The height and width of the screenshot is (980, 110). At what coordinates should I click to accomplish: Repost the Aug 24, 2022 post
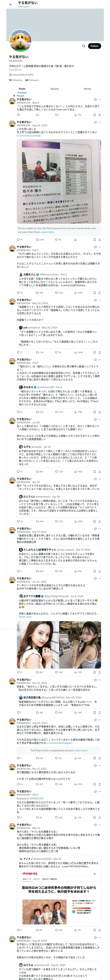tap(39, 240)
